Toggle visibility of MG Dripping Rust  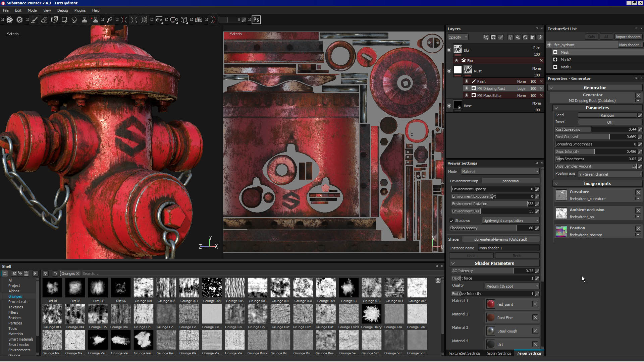point(467,88)
